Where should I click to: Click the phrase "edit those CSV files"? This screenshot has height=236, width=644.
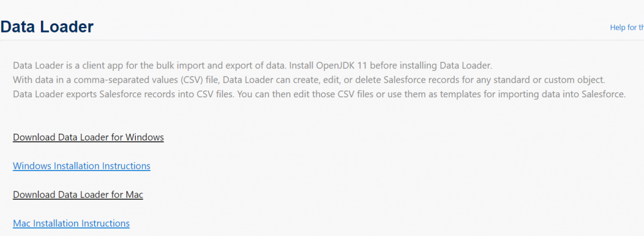click(338, 94)
